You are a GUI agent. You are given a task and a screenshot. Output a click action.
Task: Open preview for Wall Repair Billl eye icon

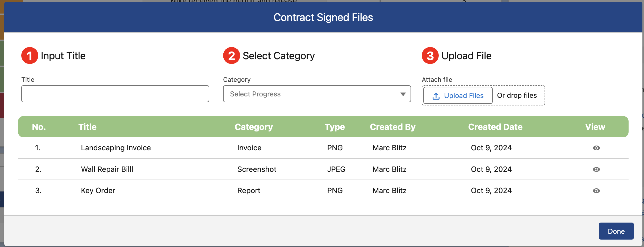click(x=596, y=169)
